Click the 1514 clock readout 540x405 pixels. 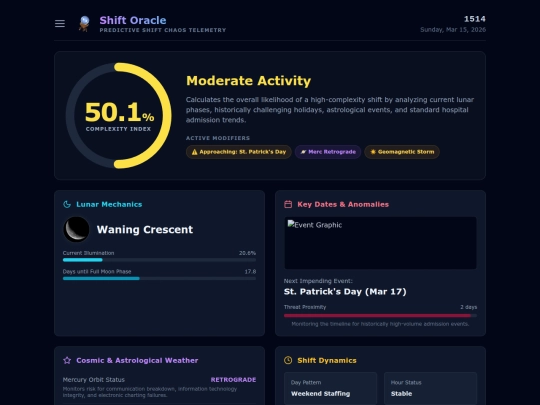coord(475,19)
